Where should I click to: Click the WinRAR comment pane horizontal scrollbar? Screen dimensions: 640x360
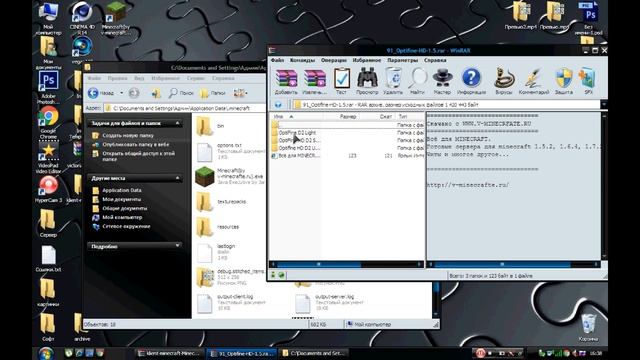point(513,264)
